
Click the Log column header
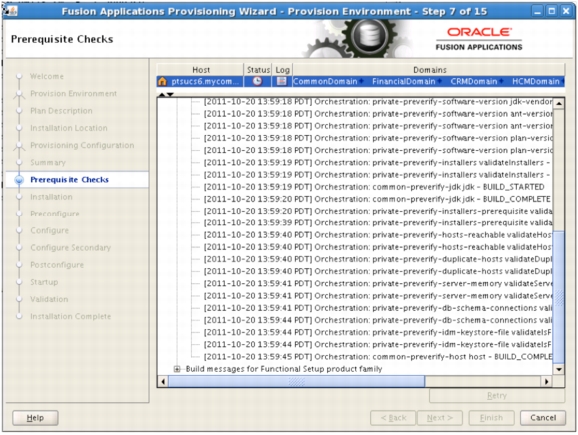coord(282,70)
